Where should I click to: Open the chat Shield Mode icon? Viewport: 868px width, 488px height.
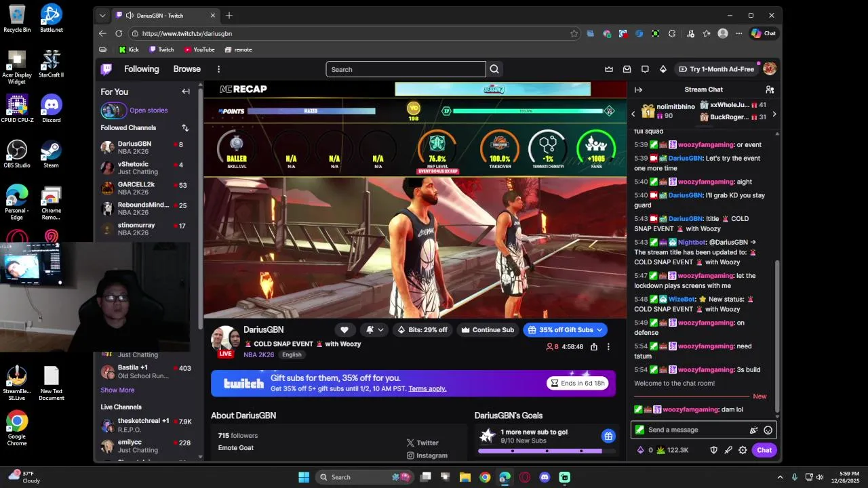(713, 450)
